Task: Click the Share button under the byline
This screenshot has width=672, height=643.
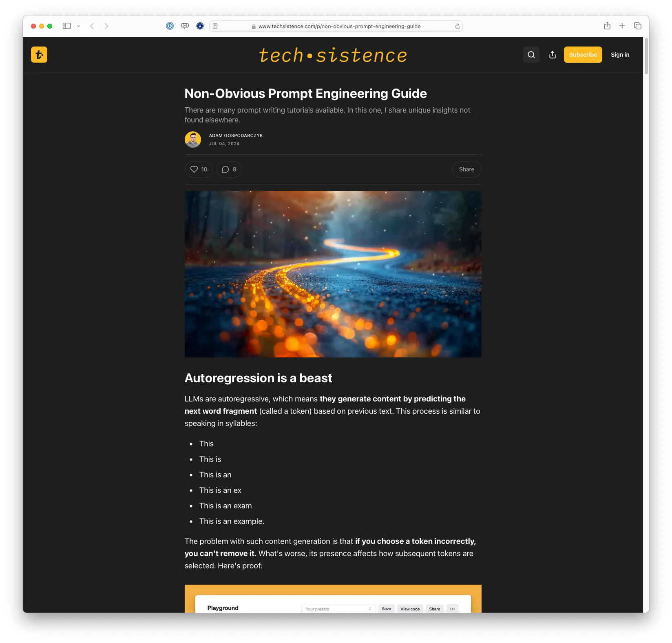Action: (466, 169)
